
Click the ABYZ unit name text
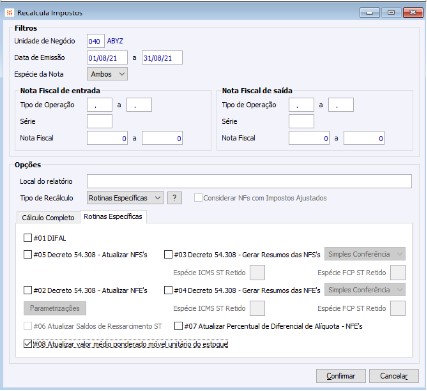[115, 41]
